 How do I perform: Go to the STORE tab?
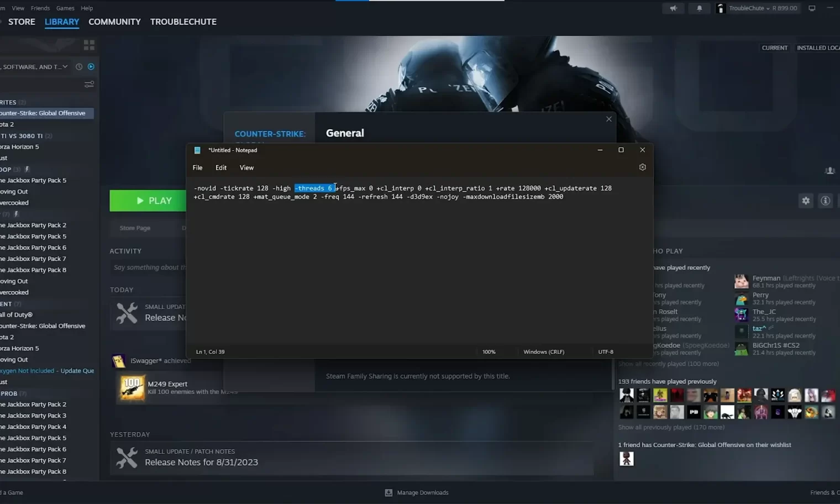[x=22, y=22]
